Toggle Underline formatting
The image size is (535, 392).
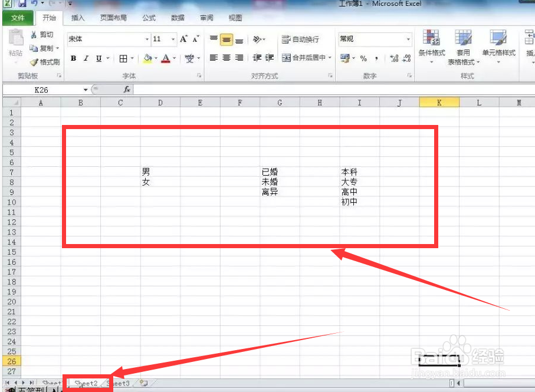(99, 58)
